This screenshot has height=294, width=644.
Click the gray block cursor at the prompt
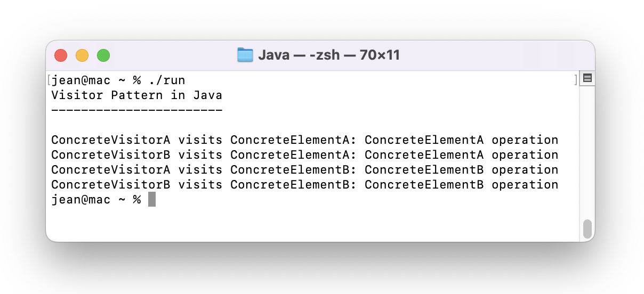[152, 200]
